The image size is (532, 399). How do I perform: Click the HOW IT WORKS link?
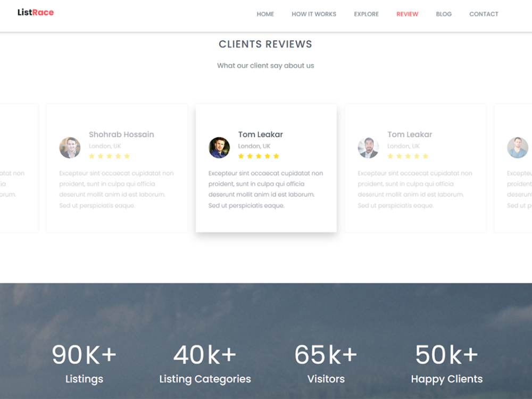click(314, 14)
